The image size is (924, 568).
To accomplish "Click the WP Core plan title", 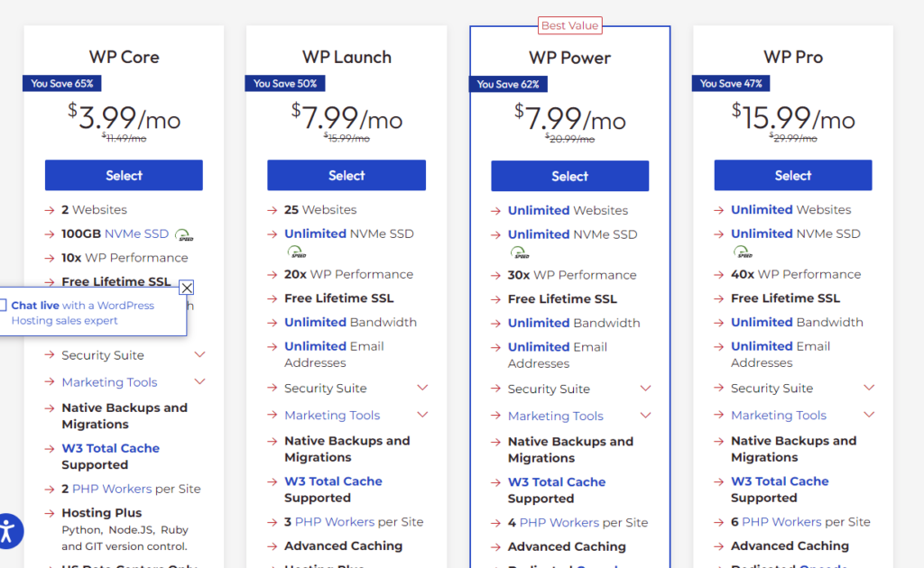I will pos(124,57).
